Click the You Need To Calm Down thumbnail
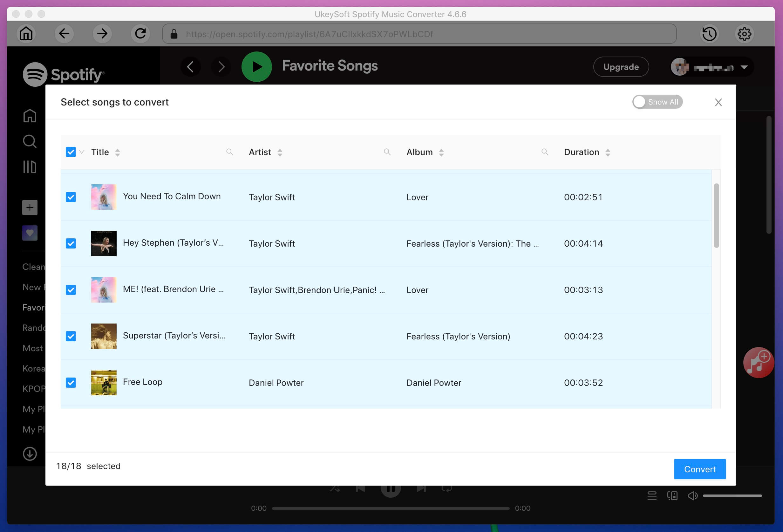Image resolution: width=783 pixels, height=532 pixels. tap(104, 196)
